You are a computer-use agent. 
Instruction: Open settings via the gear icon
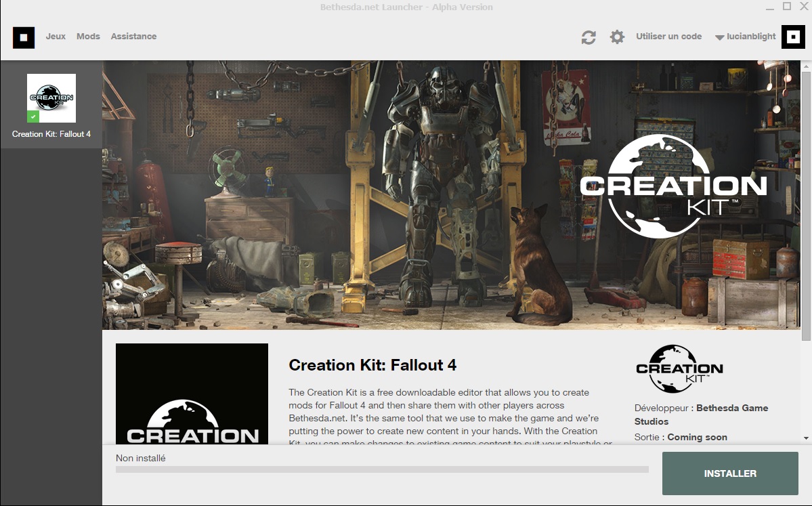pos(617,37)
